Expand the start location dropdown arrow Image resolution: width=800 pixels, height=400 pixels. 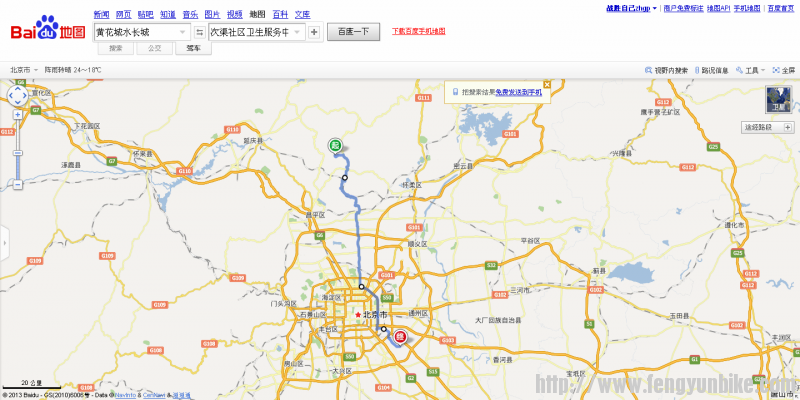182,32
